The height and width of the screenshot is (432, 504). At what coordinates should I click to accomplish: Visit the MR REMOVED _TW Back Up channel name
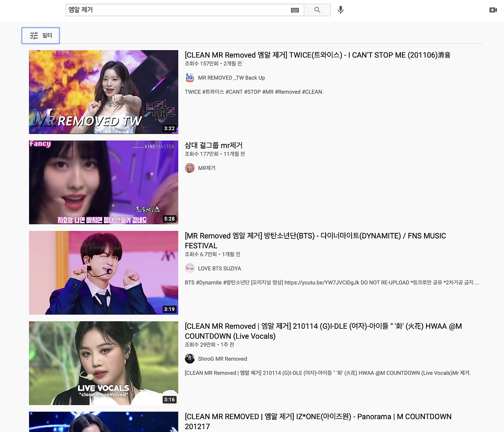231,78
